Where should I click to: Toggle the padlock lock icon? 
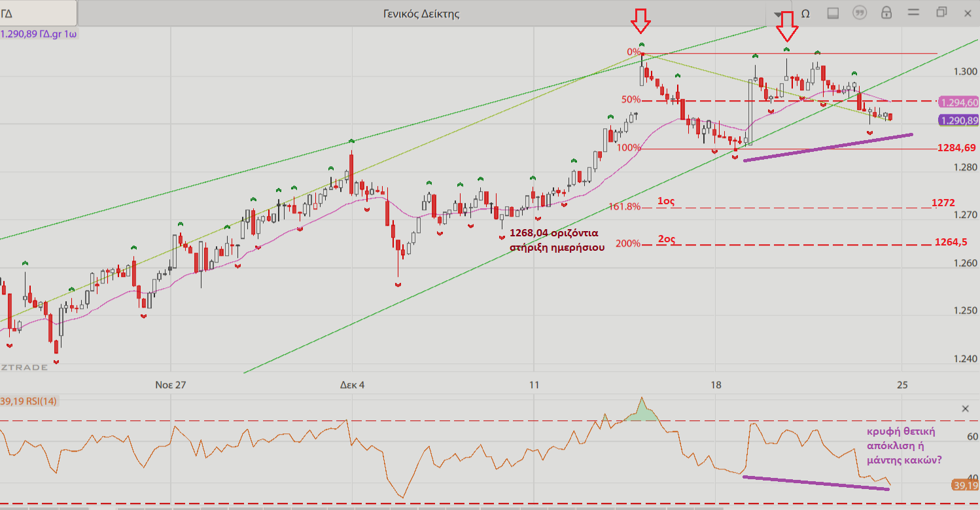point(886,12)
